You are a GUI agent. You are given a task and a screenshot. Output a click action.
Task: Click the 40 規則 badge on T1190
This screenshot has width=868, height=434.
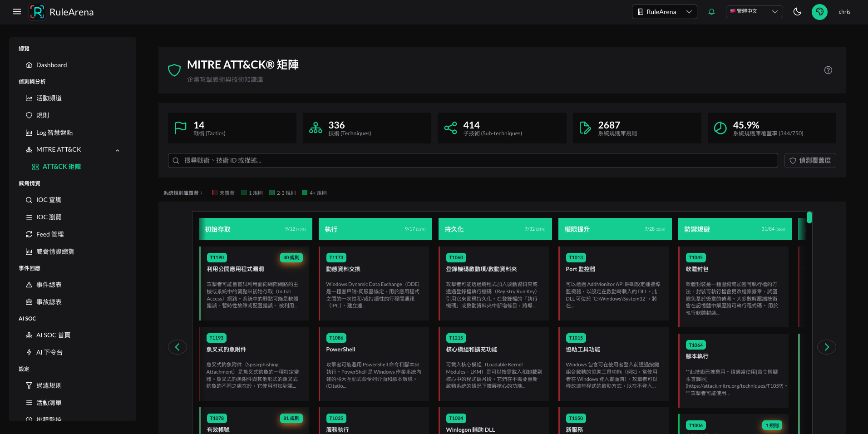291,257
